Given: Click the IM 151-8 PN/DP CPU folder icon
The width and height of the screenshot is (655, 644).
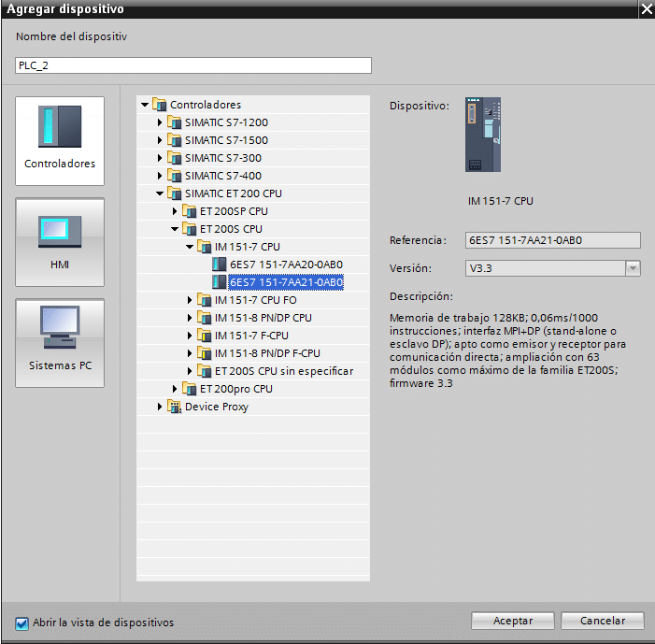Looking at the screenshot, I should pos(205,318).
